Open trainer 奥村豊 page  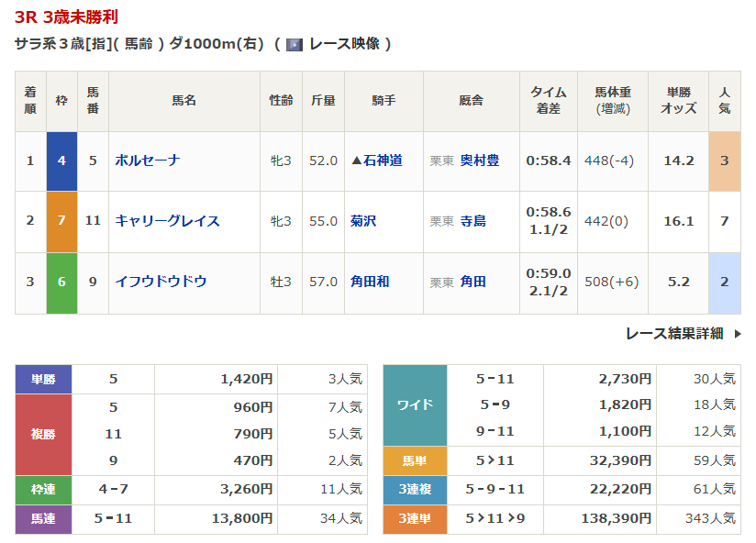pyautogui.click(x=480, y=161)
